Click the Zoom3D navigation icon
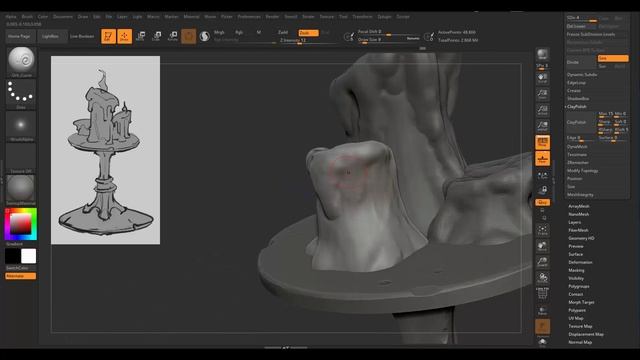 [x=542, y=262]
